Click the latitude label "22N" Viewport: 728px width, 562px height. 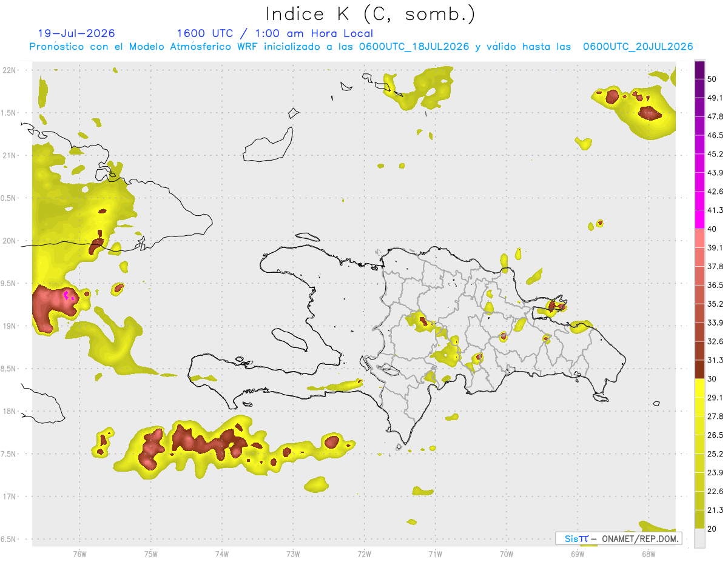coord(10,70)
